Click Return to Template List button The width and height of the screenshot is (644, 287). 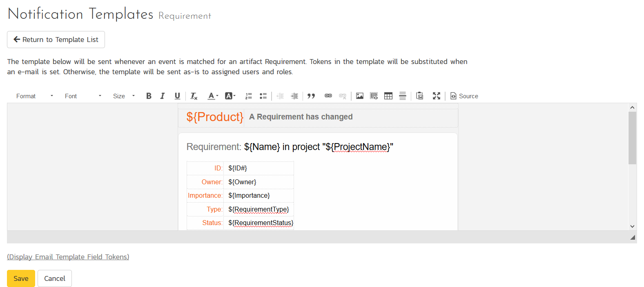click(56, 40)
